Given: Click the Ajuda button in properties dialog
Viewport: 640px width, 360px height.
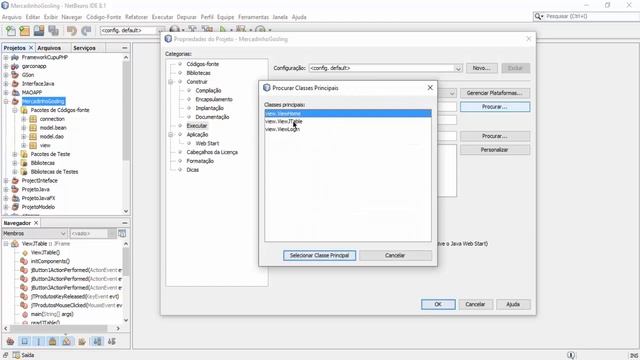Looking at the screenshot, I should tap(513, 304).
